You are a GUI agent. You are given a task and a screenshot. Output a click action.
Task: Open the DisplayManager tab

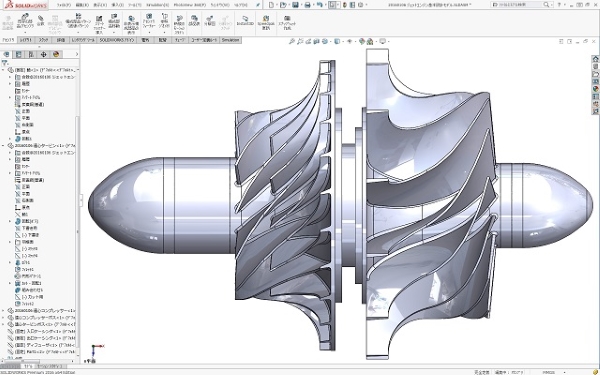56,54
